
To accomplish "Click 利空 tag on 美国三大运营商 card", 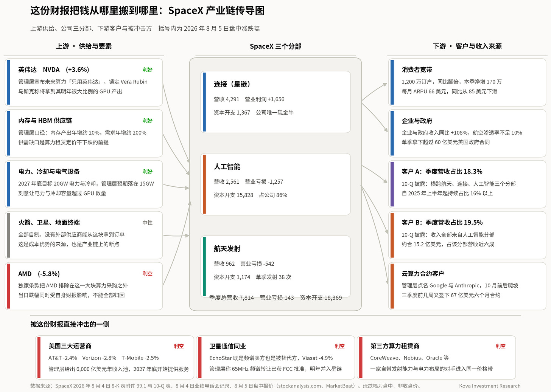I will point(179,346).
